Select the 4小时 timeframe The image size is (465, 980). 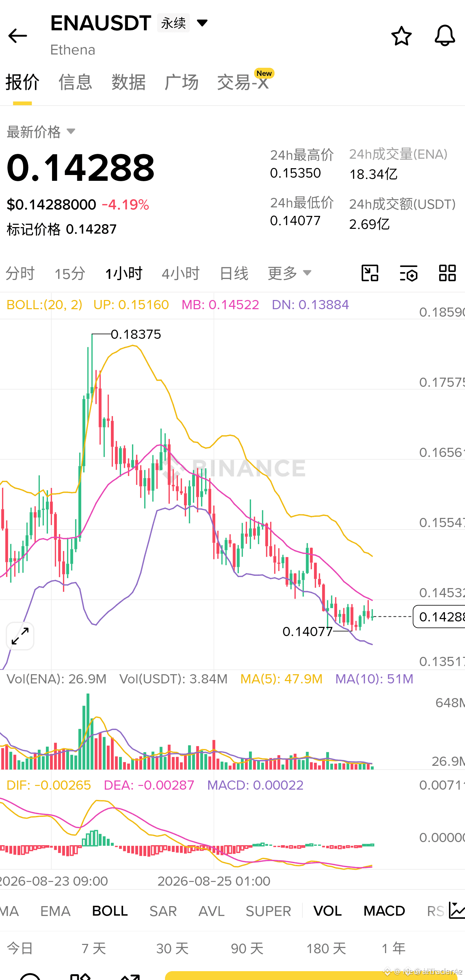point(181,273)
